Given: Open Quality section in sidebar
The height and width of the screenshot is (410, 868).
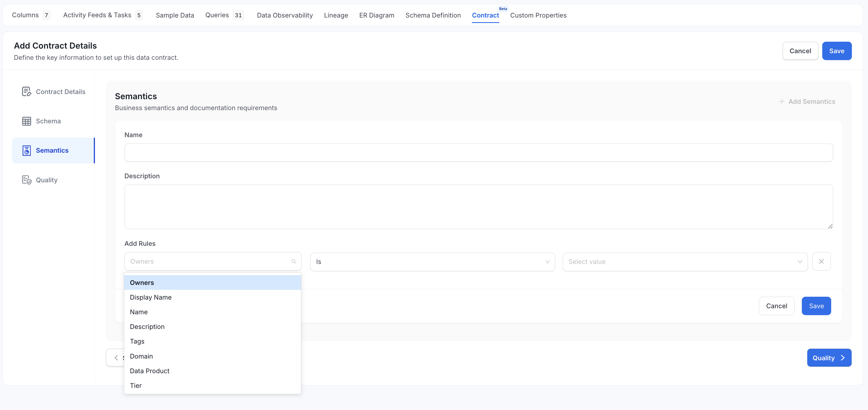Looking at the screenshot, I should click(54, 180).
